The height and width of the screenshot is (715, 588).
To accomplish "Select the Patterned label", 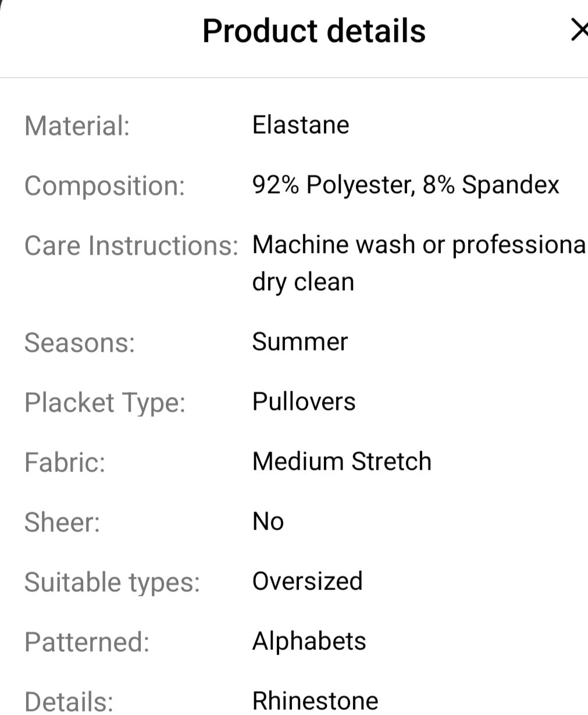I will (87, 642).
